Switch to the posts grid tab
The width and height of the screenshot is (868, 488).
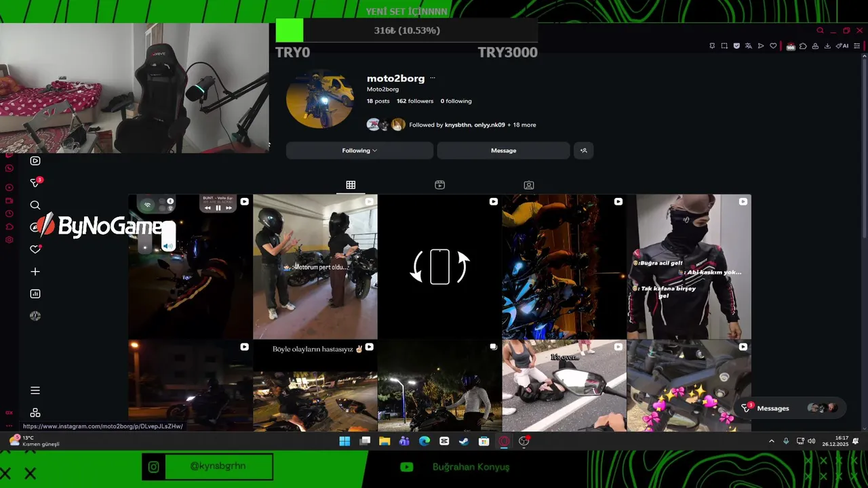point(351,185)
